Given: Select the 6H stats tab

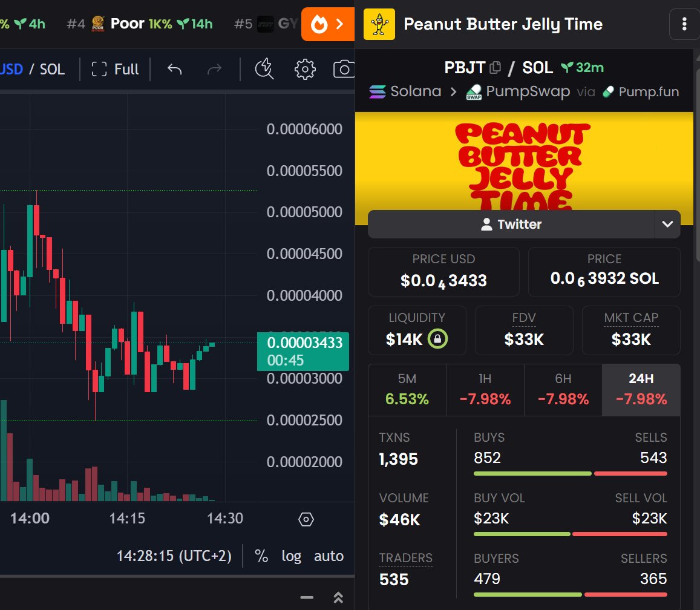Looking at the screenshot, I should coord(563,390).
